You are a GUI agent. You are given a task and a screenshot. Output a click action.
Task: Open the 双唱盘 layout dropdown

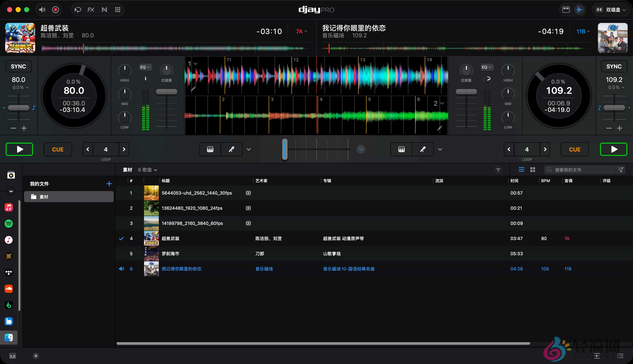point(611,10)
